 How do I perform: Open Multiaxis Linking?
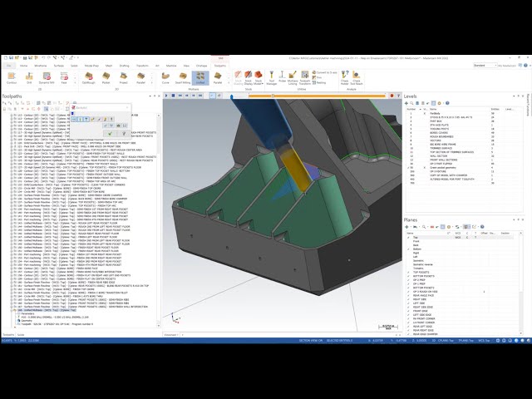point(293,77)
